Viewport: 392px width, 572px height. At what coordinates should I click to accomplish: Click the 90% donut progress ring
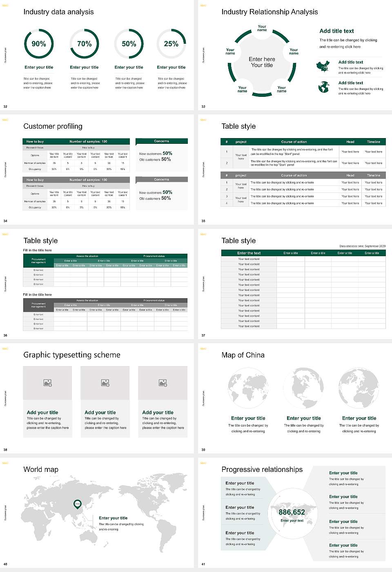click(39, 44)
